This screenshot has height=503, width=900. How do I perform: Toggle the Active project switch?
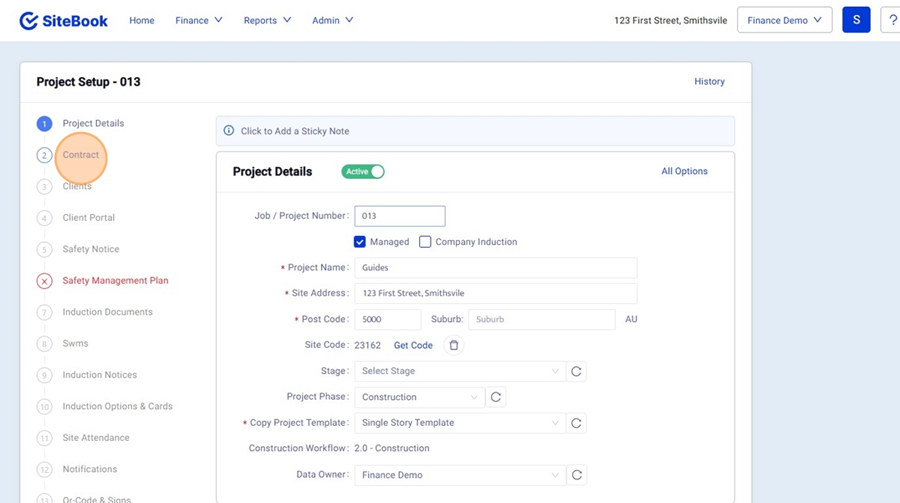pos(363,172)
